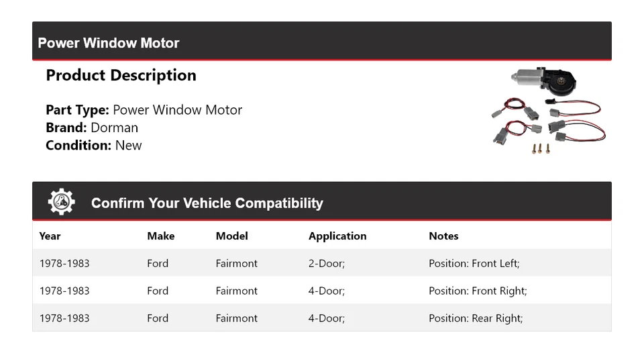The width and height of the screenshot is (644, 353).
Task: Click the year 1978-1983 in the last row
Action: pos(64,318)
